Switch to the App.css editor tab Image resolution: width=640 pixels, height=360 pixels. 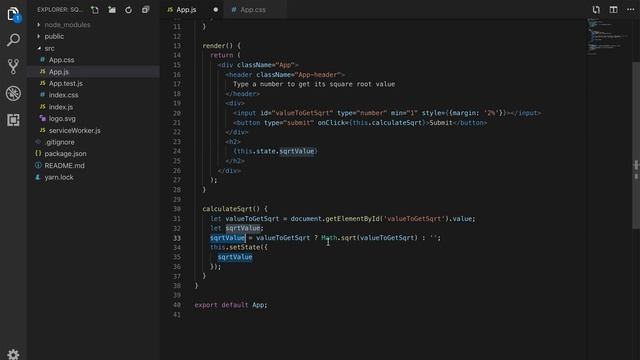coord(253,10)
